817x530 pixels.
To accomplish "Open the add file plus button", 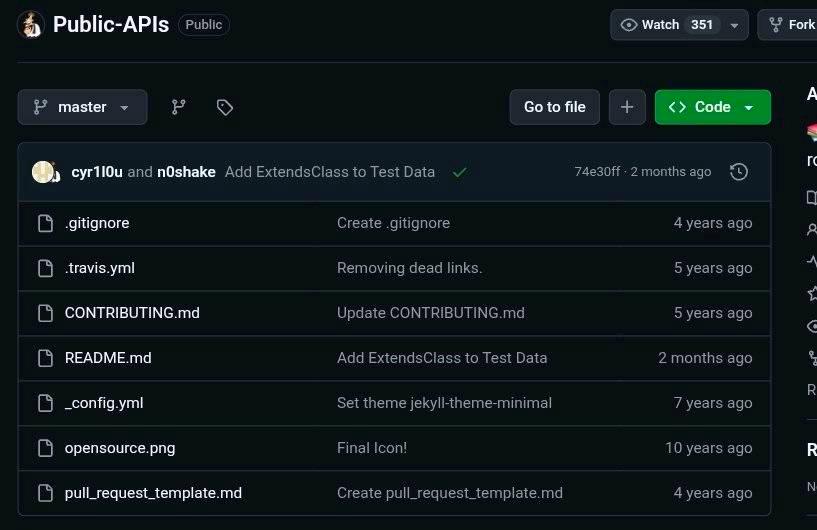I will (627, 107).
